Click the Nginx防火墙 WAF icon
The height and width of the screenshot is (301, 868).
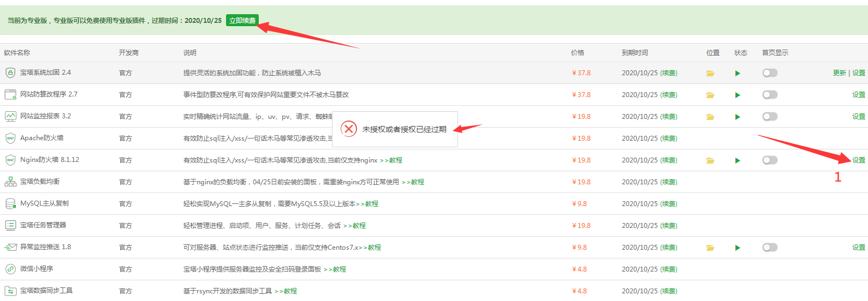(x=10, y=160)
